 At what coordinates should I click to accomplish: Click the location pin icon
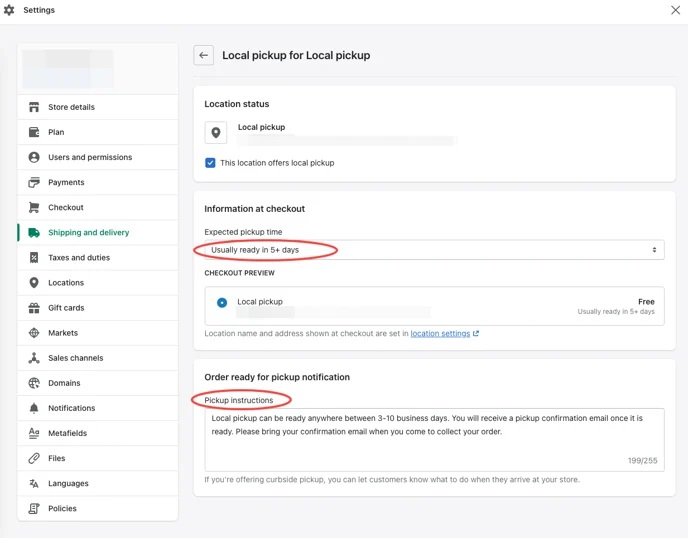coord(216,133)
